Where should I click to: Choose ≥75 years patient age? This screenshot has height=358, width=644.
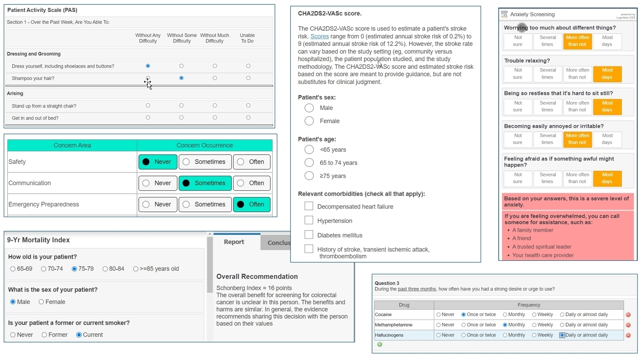pyautogui.click(x=309, y=176)
